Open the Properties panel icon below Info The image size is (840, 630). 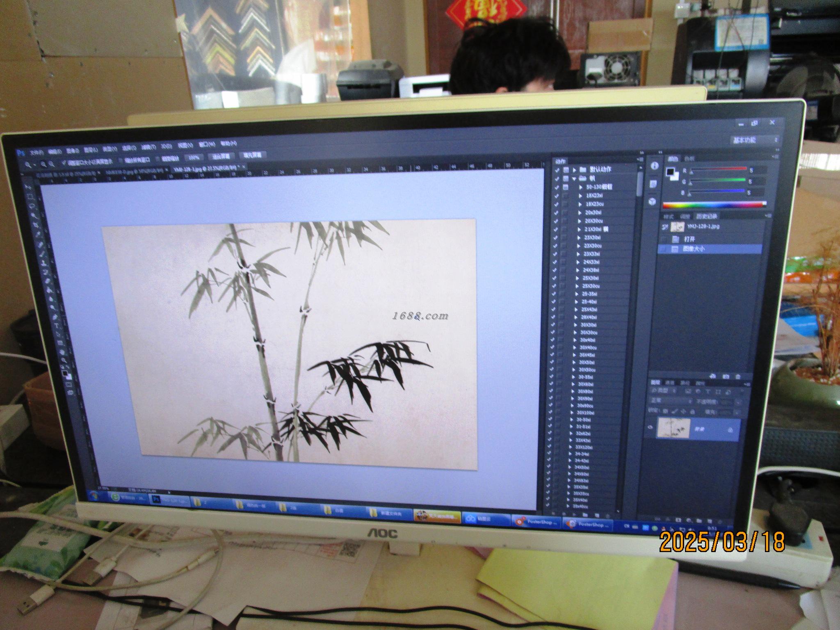coord(653,184)
